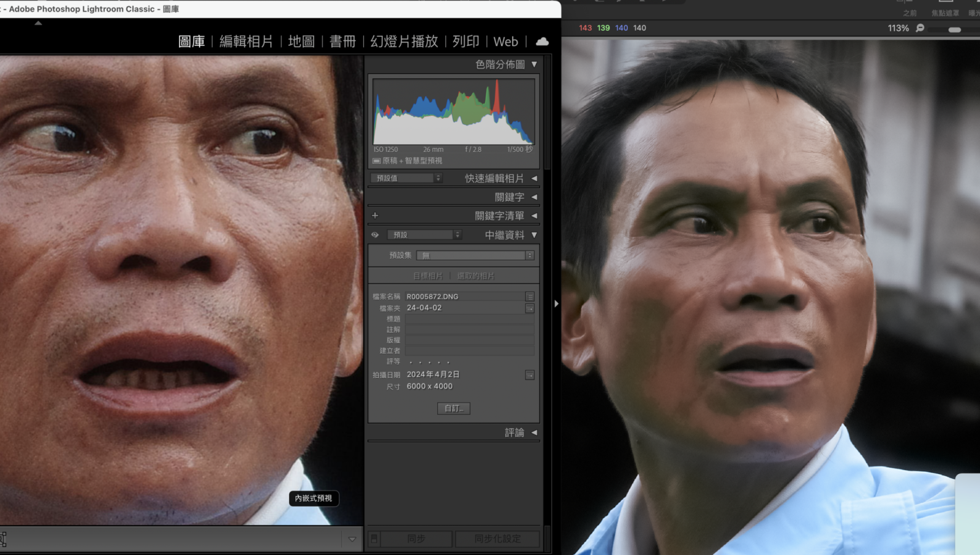
Task: Switch to the 書冊 (Book) module
Action: click(342, 42)
